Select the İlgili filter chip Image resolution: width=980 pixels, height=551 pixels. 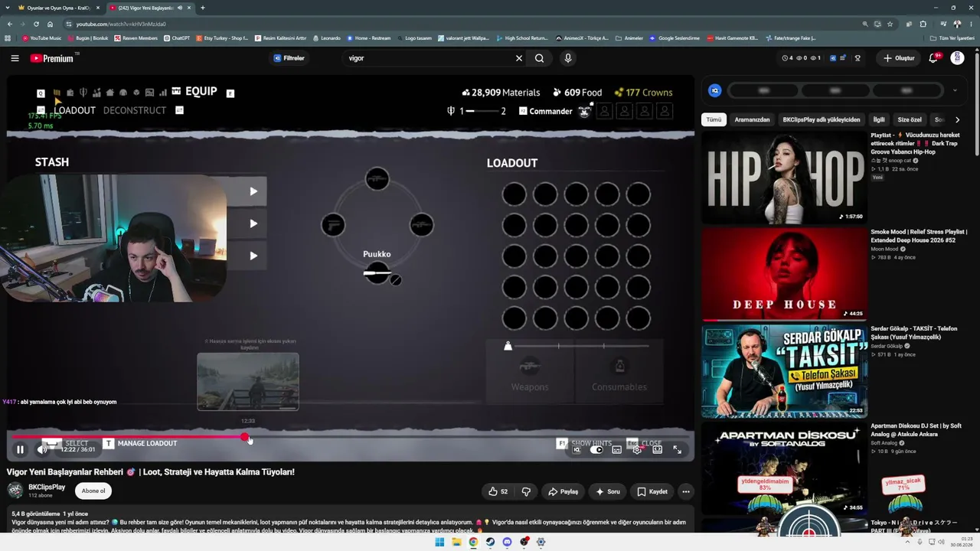pos(879,119)
